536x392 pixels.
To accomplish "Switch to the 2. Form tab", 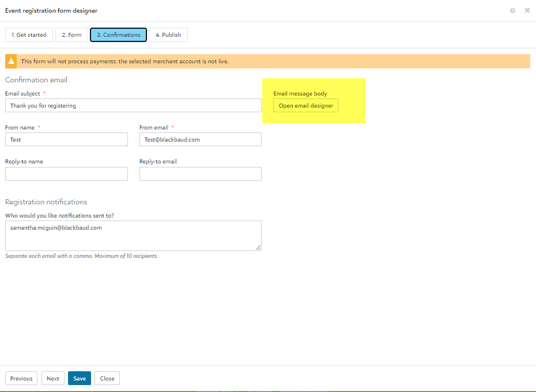I will point(72,35).
